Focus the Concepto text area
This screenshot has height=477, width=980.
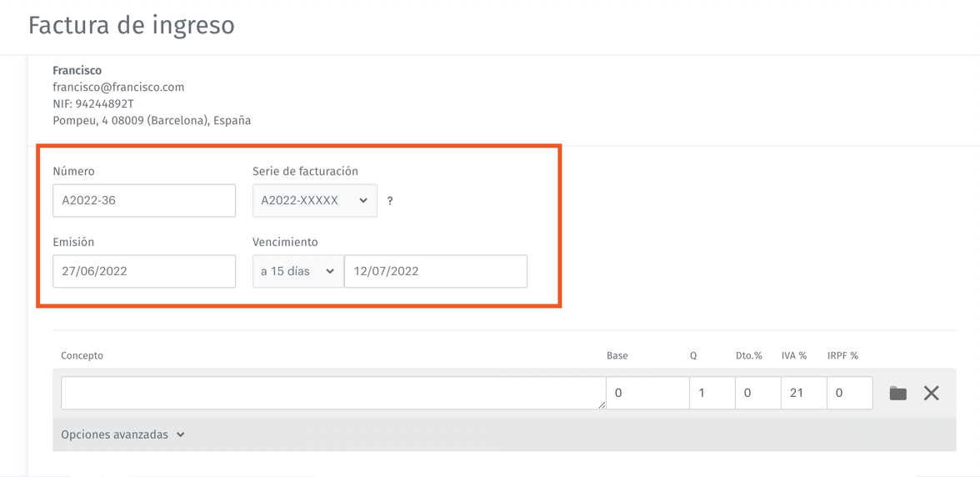pyautogui.click(x=333, y=393)
